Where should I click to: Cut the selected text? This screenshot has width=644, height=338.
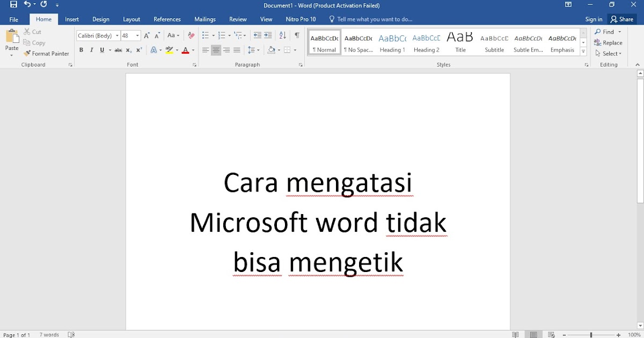[32, 32]
